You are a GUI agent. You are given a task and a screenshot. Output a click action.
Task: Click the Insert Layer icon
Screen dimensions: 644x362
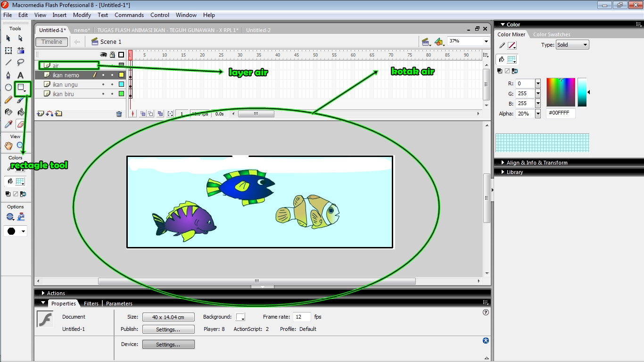point(40,114)
